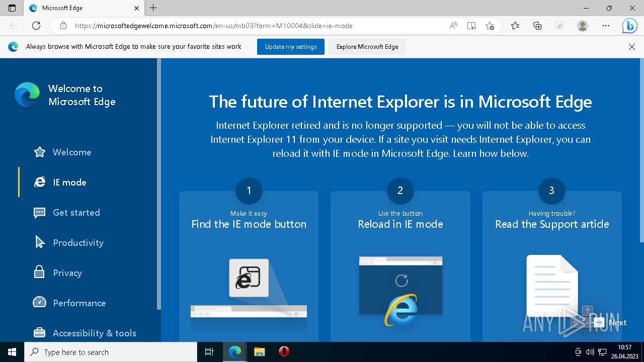Viewport: 644px width, 362px height.
Task: Open File Explorer from taskbar
Action: tap(259, 352)
